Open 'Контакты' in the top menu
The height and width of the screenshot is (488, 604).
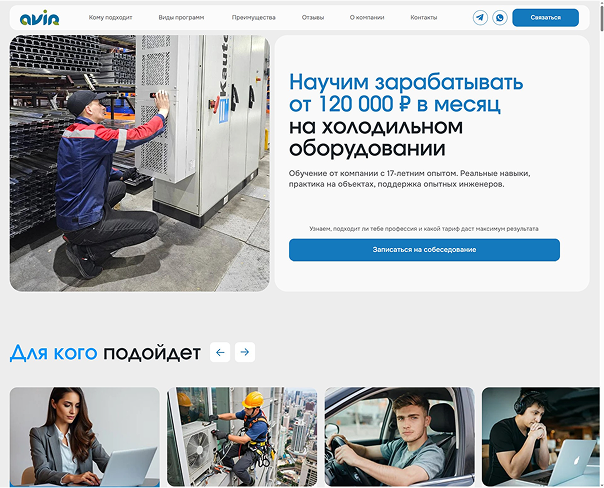(x=423, y=18)
